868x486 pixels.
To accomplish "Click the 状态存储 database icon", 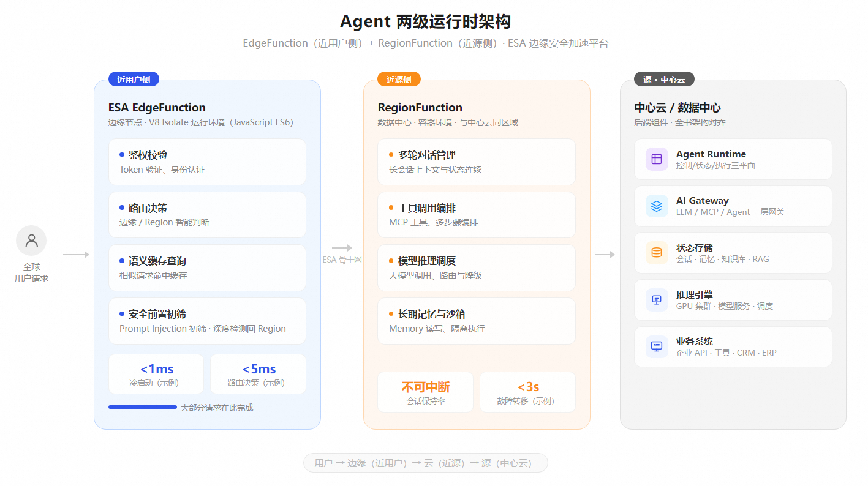I will coord(657,253).
